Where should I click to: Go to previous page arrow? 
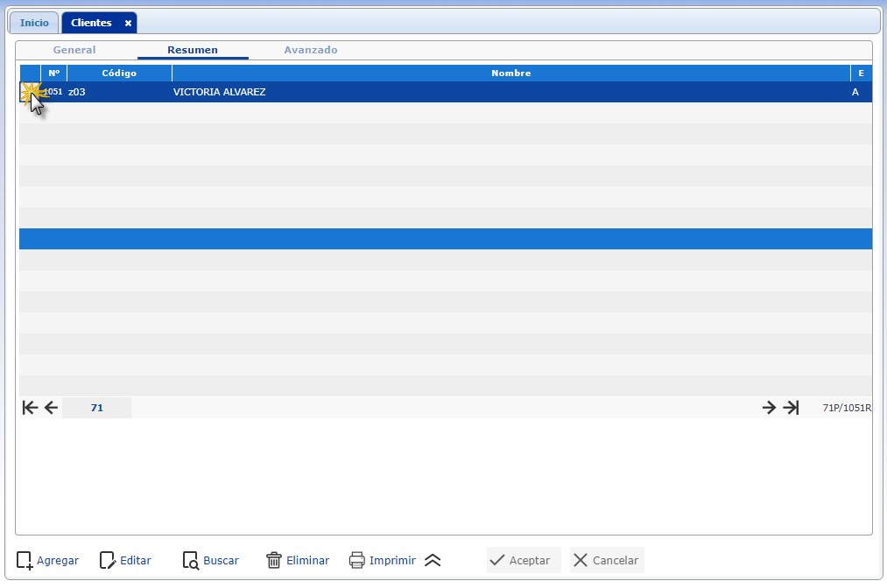point(51,408)
